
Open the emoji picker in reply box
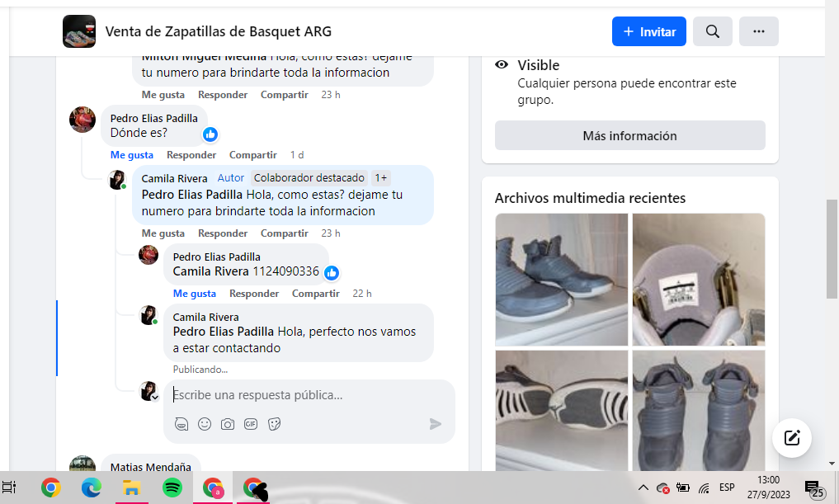pyautogui.click(x=205, y=424)
